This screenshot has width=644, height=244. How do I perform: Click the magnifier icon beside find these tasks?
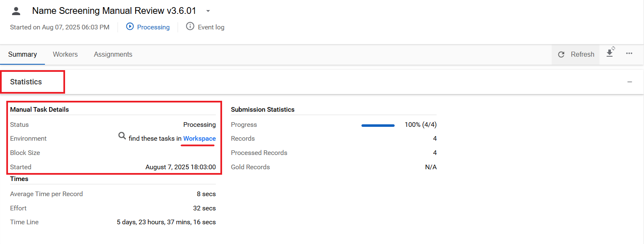coord(122,136)
